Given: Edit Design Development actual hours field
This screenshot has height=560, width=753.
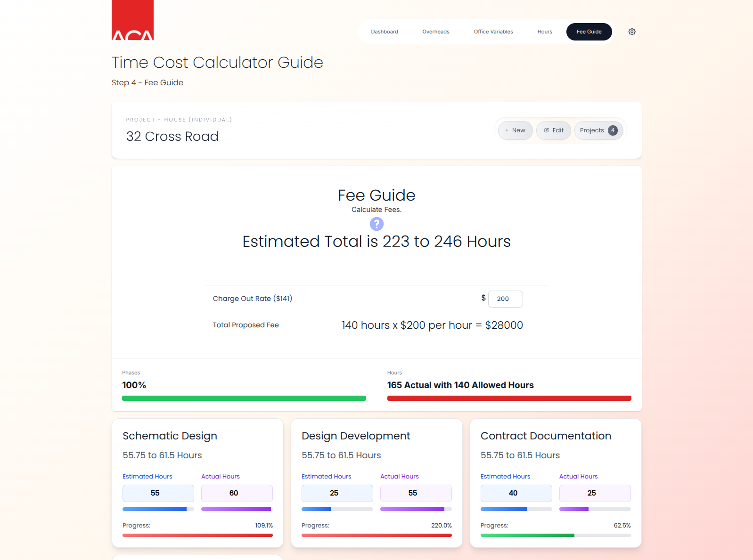Looking at the screenshot, I should (x=416, y=493).
